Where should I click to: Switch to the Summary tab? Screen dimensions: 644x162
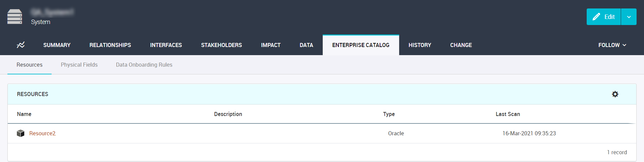[57, 45]
